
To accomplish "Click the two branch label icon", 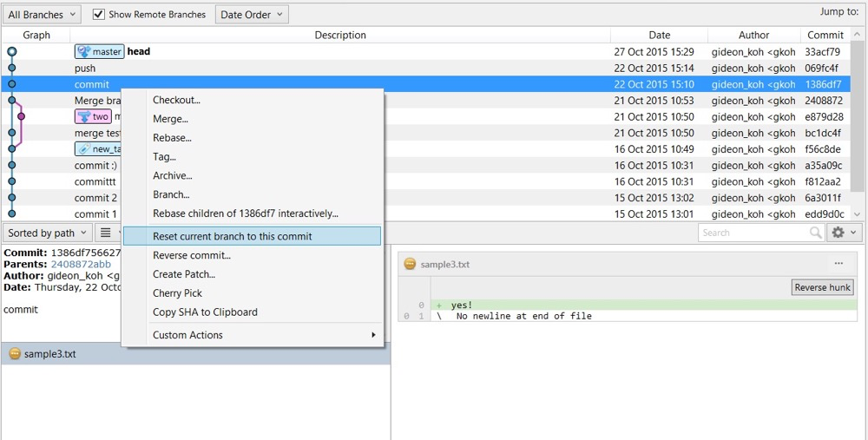I will [x=84, y=117].
